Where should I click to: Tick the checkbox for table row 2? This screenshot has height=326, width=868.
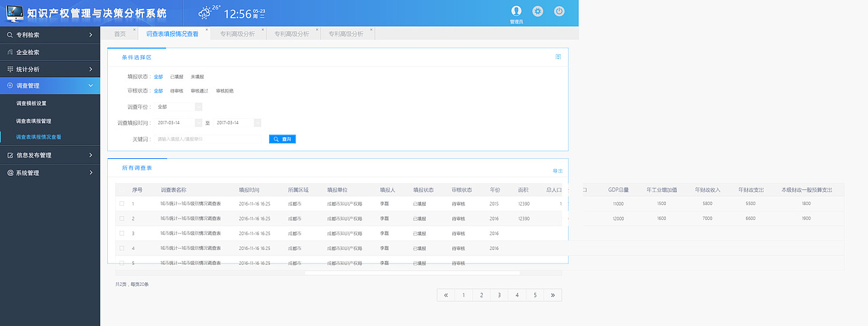tap(122, 219)
